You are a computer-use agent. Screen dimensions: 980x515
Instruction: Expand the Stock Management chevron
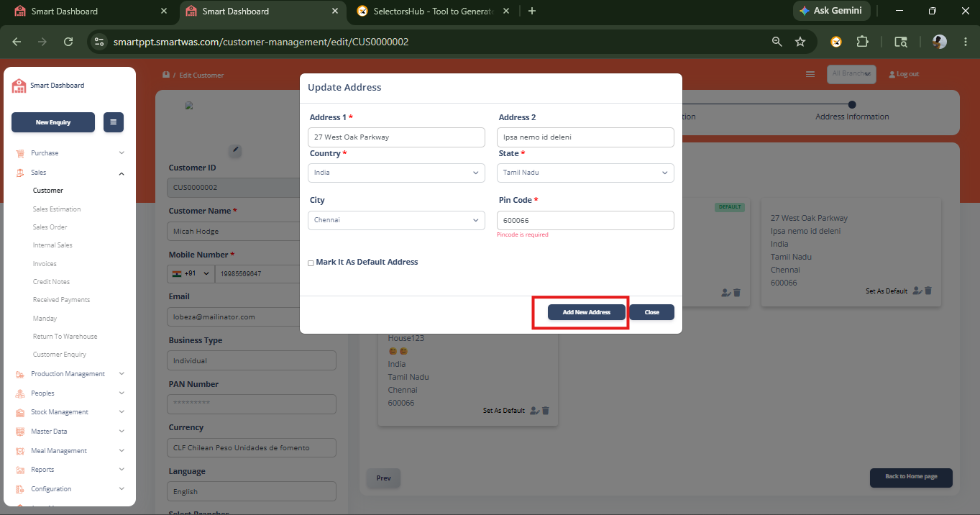pyautogui.click(x=122, y=412)
